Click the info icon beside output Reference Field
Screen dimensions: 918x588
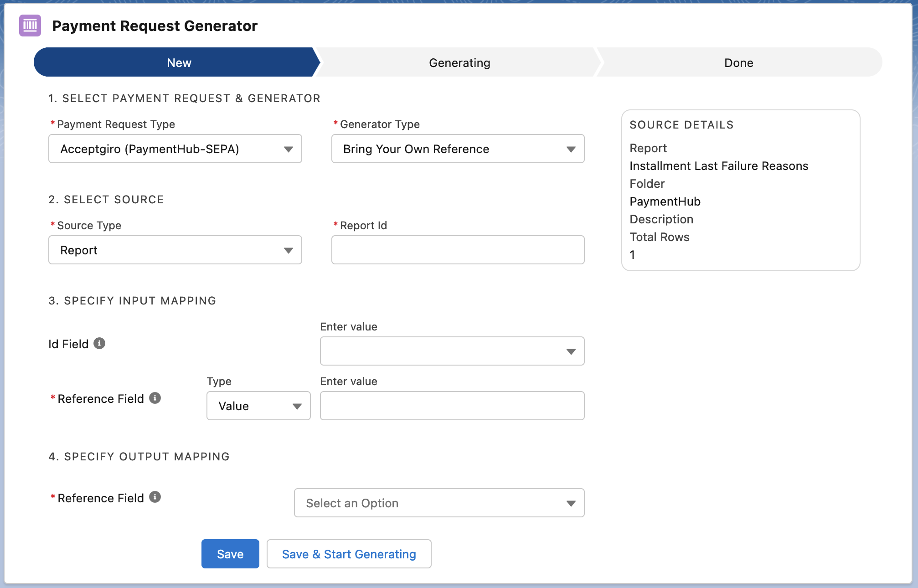(155, 497)
